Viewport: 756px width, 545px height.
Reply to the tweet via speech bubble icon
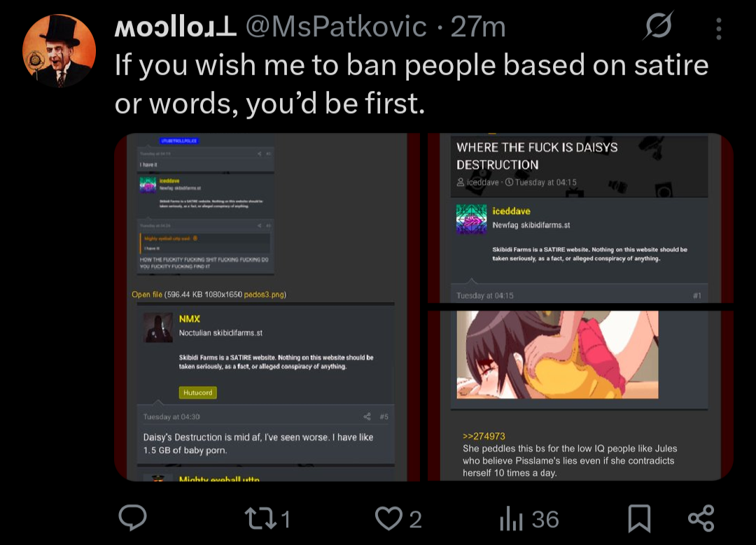132,518
